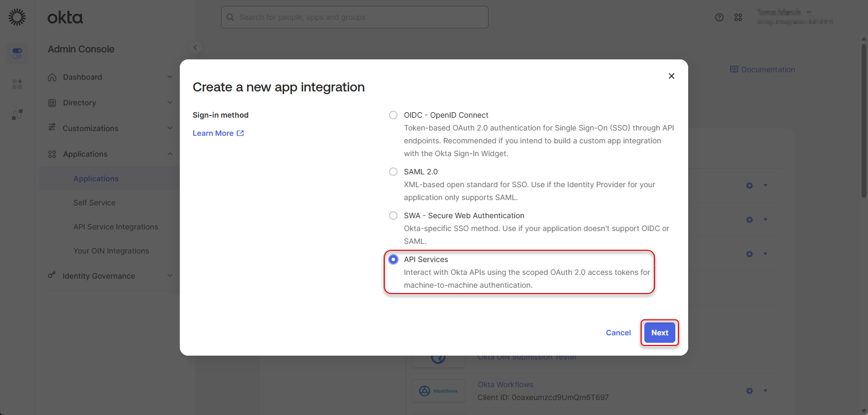Click the search for people, apps field
Screen dimensions: 868x415
[354, 17]
